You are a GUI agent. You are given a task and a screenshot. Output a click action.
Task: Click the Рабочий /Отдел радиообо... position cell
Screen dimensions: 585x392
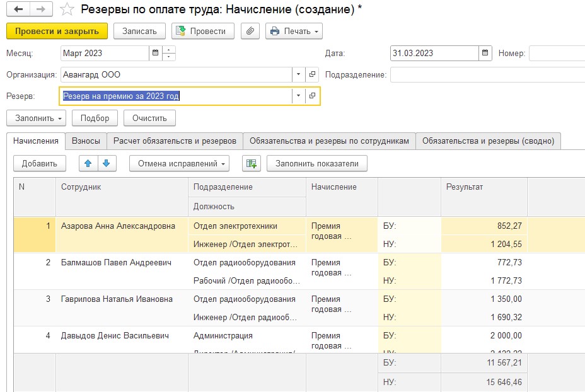coord(247,281)
